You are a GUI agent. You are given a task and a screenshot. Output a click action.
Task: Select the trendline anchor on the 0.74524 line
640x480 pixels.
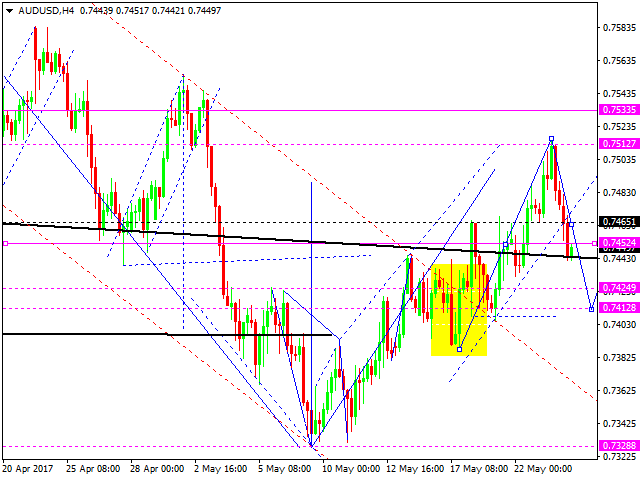coord(506,244)
